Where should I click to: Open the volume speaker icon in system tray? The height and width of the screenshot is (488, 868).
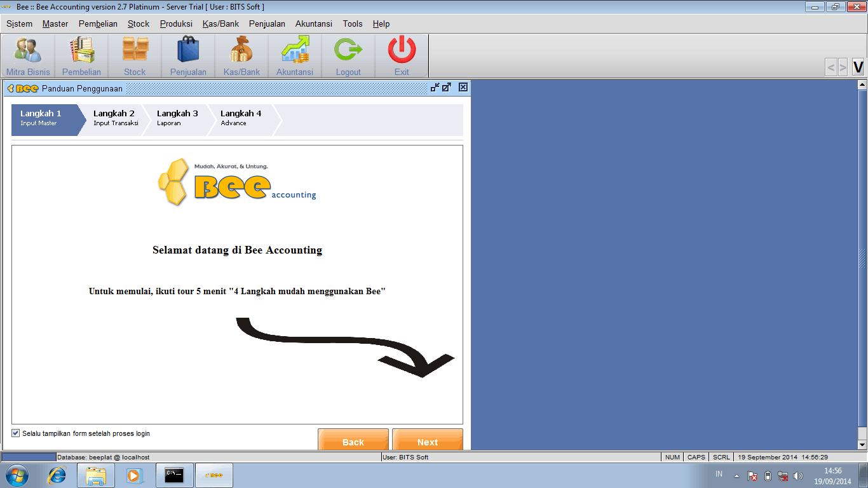coord(798,475)
